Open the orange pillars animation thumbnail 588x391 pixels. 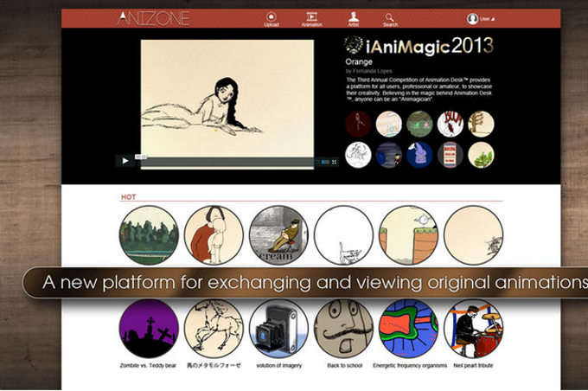tap(408, 235)
